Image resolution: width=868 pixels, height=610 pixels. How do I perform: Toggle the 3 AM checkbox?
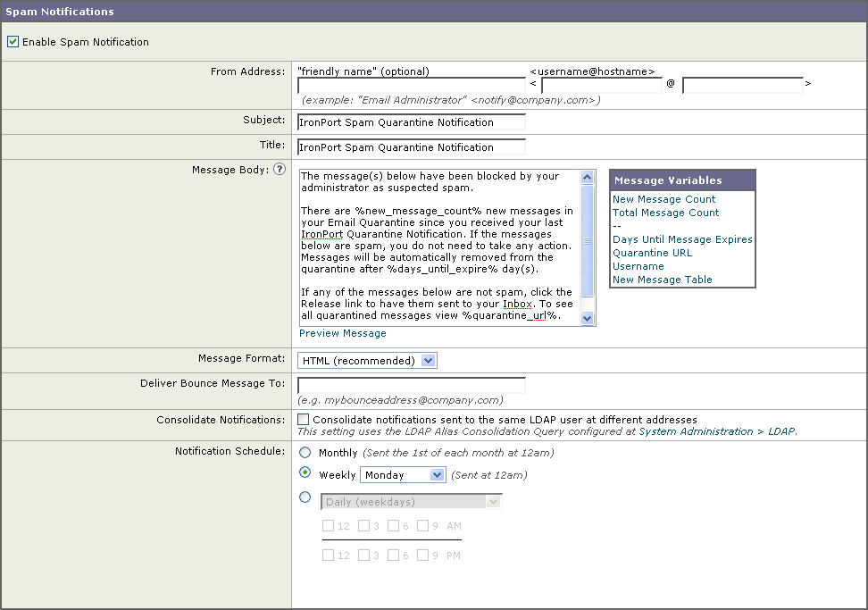coord(363,525)
